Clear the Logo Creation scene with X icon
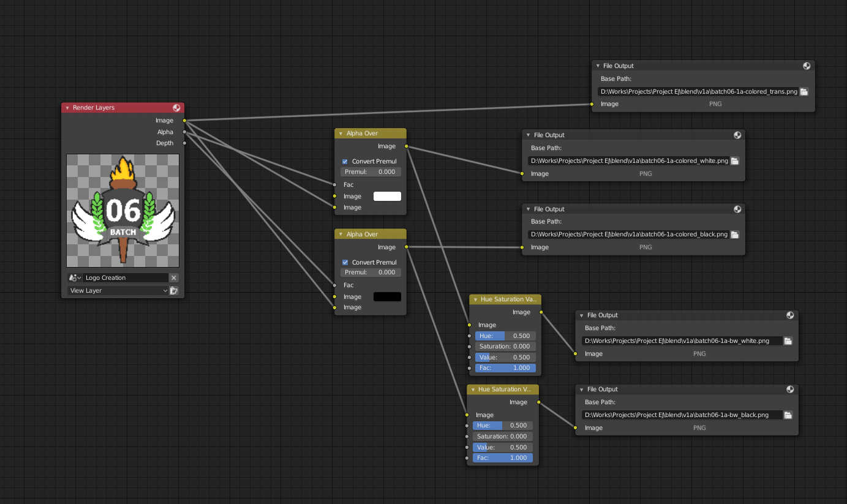 (174, 278)
